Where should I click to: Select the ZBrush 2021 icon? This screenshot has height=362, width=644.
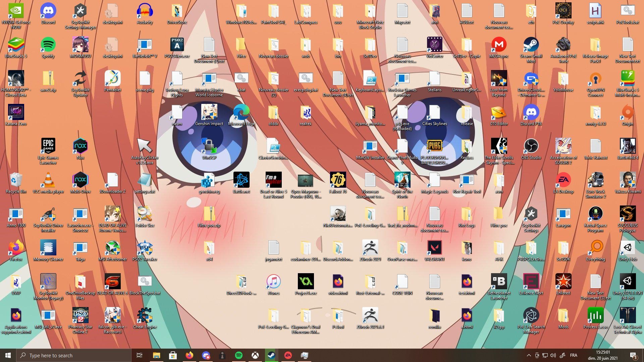point(370,251)
